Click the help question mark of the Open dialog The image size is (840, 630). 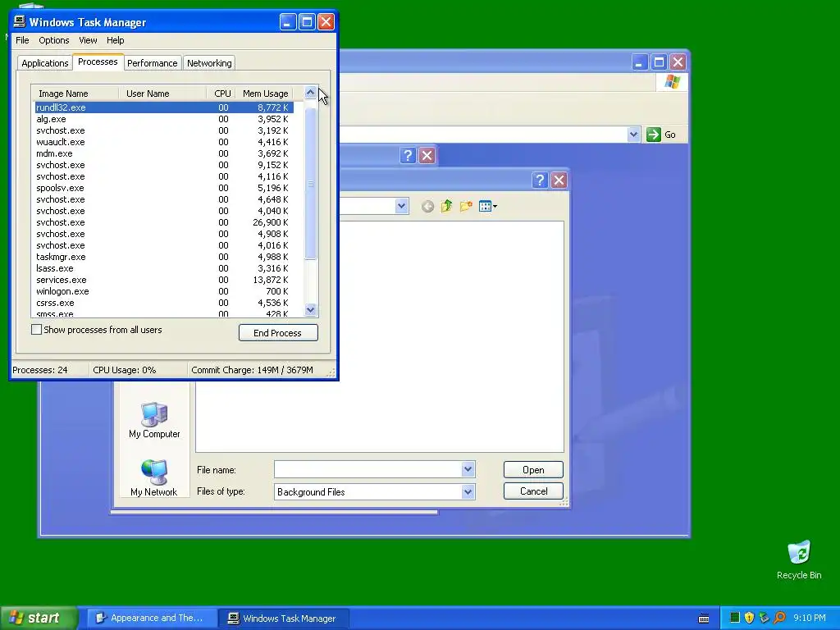(x=540, y=180)
